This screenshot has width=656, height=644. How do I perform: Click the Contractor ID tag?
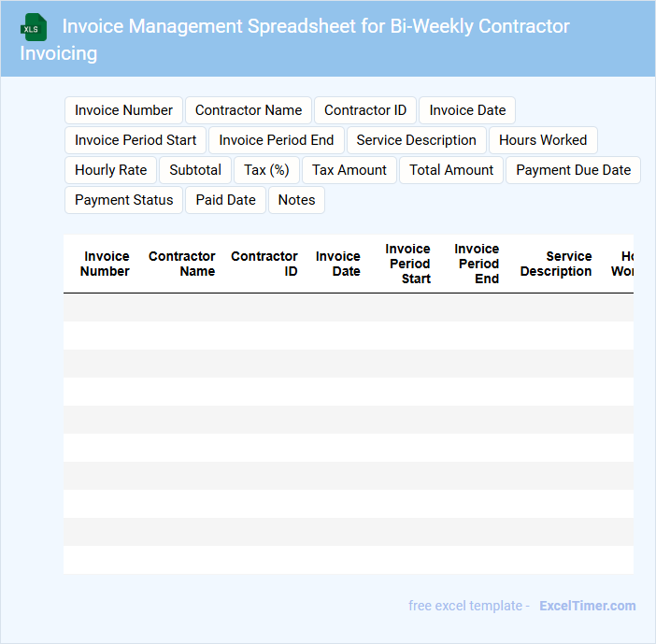pyautogui.click(x=365, y=110)
